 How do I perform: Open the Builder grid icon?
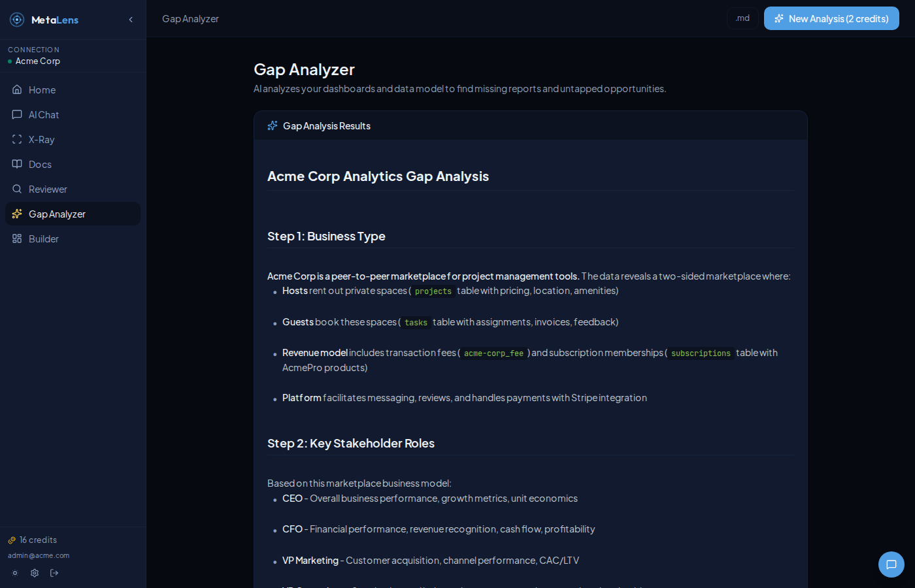(x=18, y=238)
